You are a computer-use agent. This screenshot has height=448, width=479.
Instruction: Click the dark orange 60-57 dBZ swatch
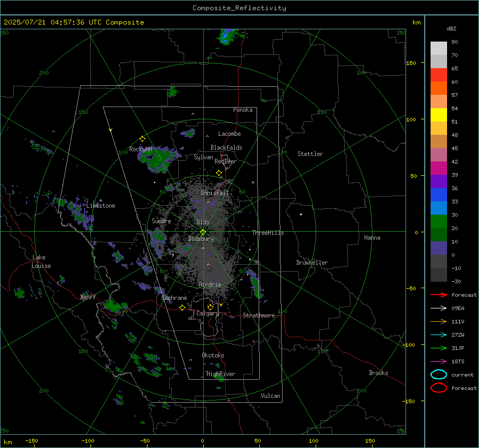click(x=439, y=88)
